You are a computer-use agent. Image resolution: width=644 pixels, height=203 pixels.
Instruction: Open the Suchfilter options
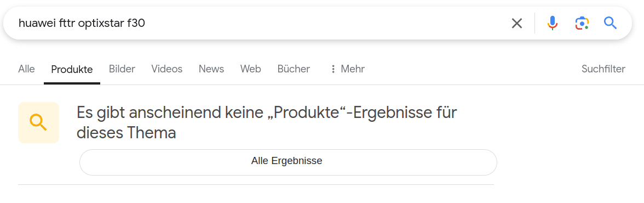[x=603, y=69]
